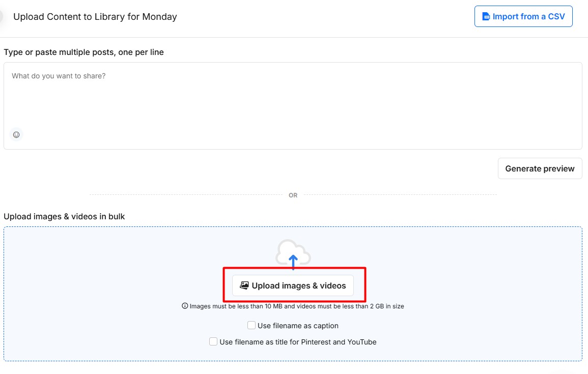Click the "Upload images & videos" button
The width and height of the screenshot is (588, 374).
click(293, 285)
